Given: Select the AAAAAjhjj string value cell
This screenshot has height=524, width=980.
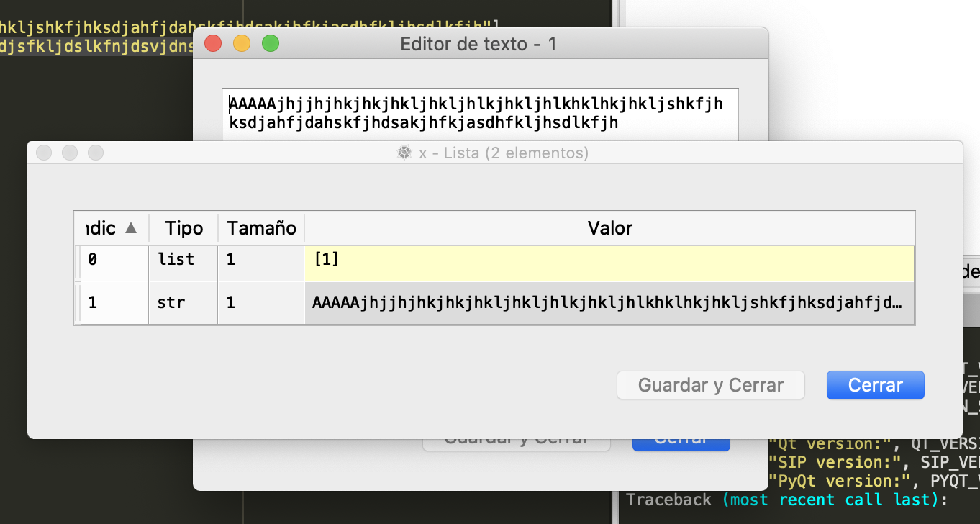Looking at the screenshot, I should 609,303.
